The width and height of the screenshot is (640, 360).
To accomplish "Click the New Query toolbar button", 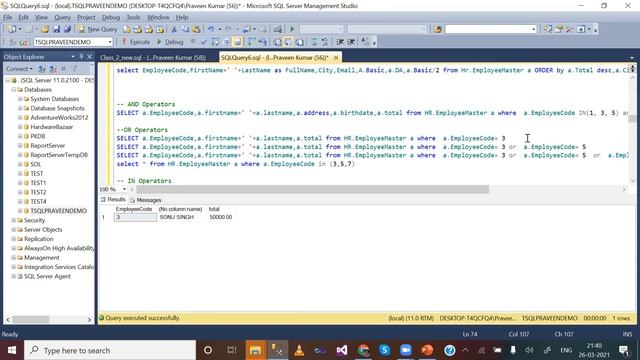I will pos(98,29).
